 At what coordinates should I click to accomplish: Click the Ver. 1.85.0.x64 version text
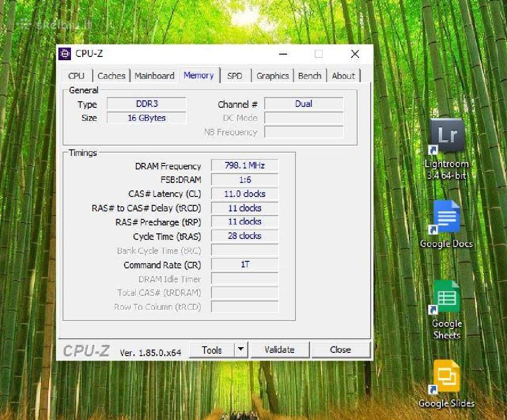coord(150,353)
